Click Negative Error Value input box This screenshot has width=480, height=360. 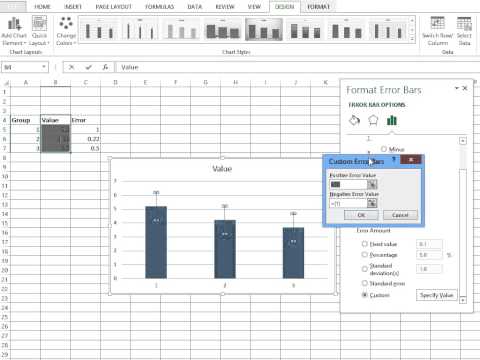[x=348, y=203]
